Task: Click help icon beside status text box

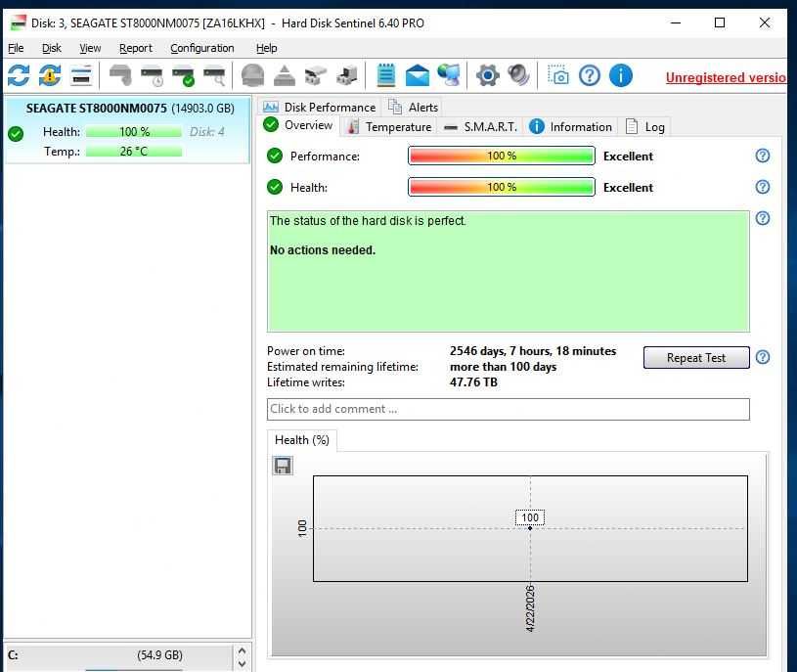Action: tap(763, 218)
